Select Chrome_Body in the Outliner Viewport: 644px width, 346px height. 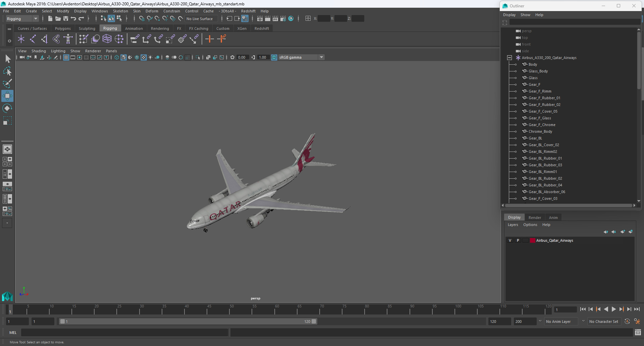(540, 131)
